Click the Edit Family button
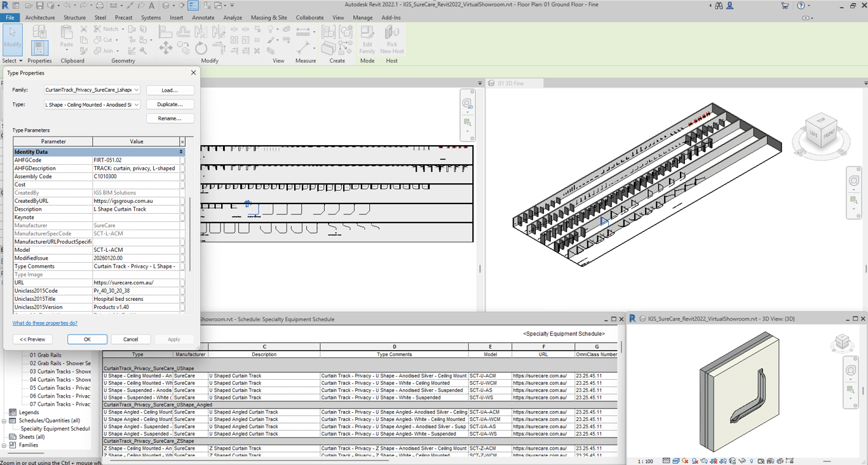This screenshot has width=868, height=465. [x=367, y=39]
